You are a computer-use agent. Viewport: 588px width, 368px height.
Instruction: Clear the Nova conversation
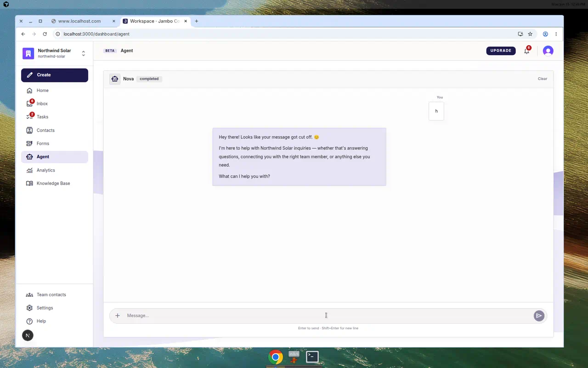pyautogui.click(x=543, y=79)
